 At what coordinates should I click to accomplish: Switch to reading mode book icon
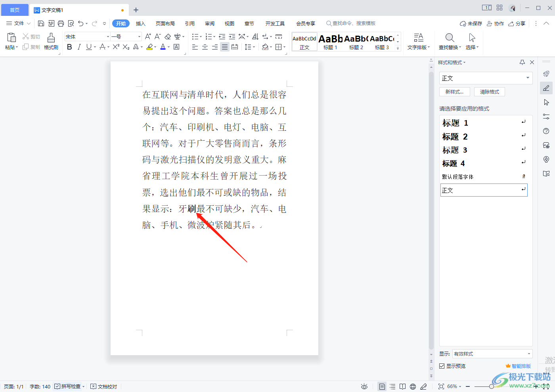pyautogui.click(x=403, y=386)
